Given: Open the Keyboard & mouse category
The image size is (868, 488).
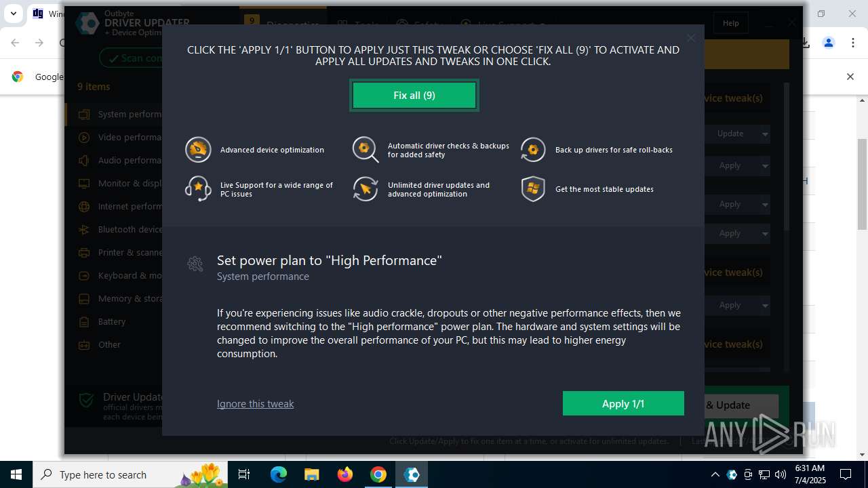Looking at the screenshot, I should tap(114, 276).
